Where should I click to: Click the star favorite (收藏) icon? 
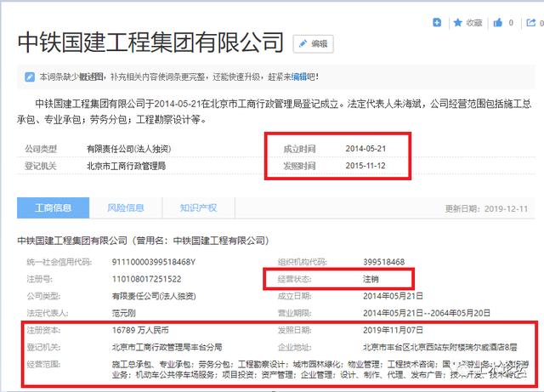pos(457,23)
